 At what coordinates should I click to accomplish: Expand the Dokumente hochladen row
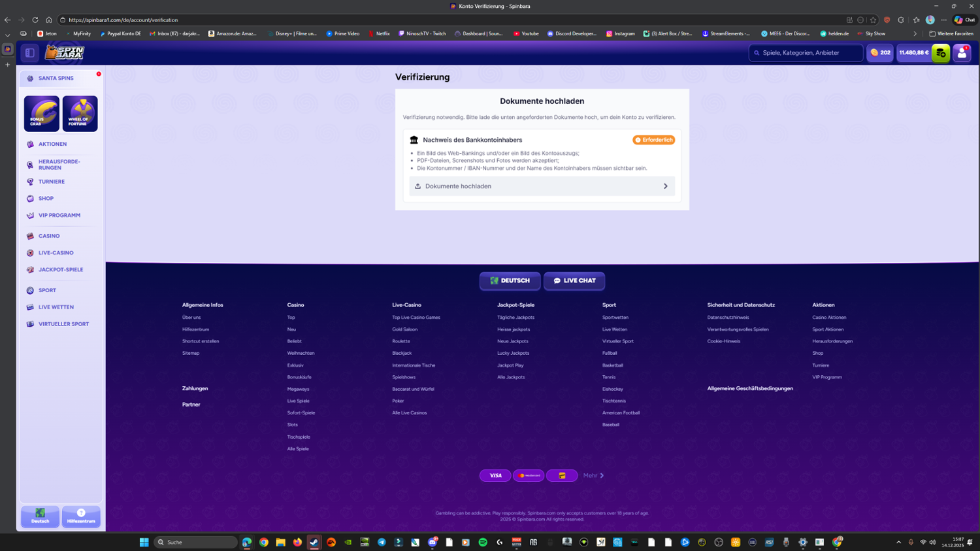tap(542, 186)
